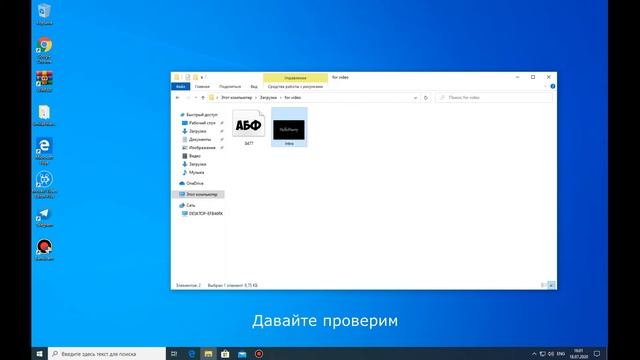
Task: Click the Explorer forward arrow
Action: click(x=188, y=98)
